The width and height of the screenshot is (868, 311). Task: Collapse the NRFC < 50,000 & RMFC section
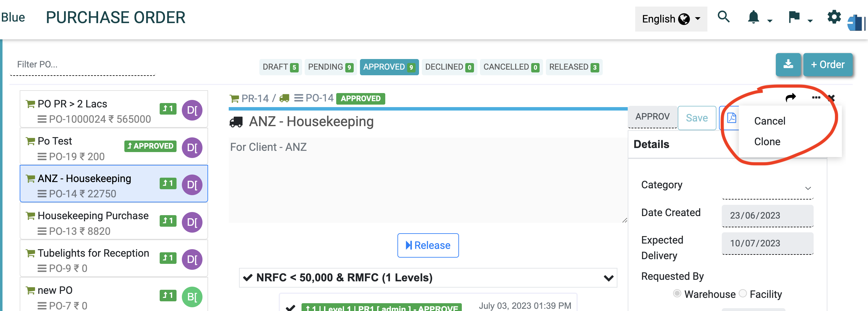coord(608,278)
